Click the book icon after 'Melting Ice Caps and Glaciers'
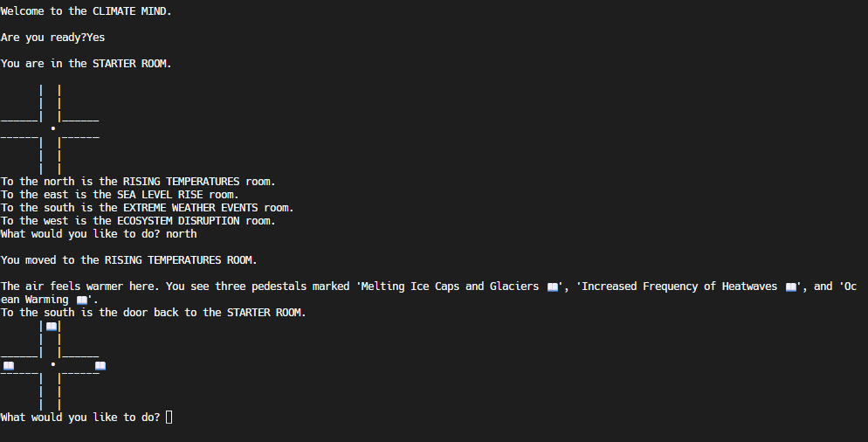The width and height of the screenshot is (868, 442). 553,287
